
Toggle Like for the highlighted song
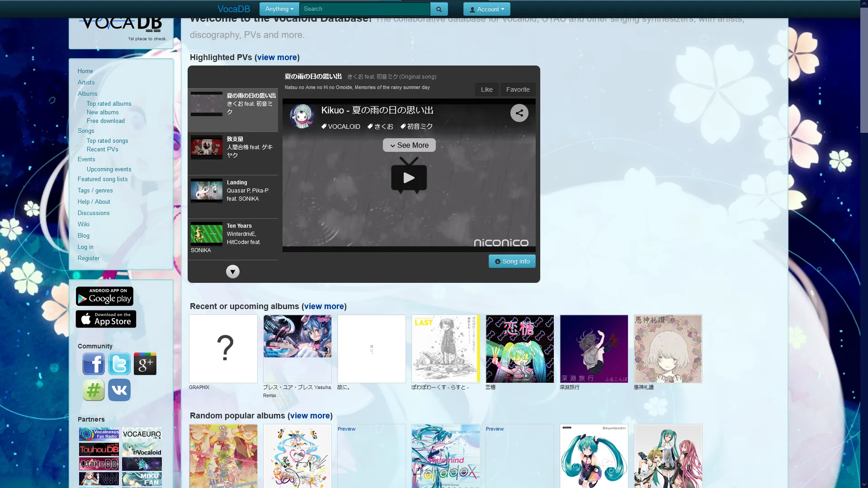click(486, 89)
